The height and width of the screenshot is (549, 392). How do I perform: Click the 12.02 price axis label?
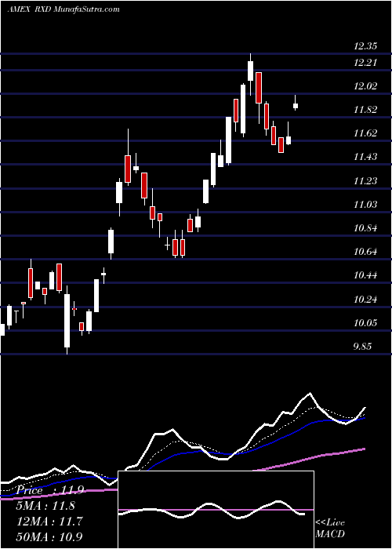[365, 86]
